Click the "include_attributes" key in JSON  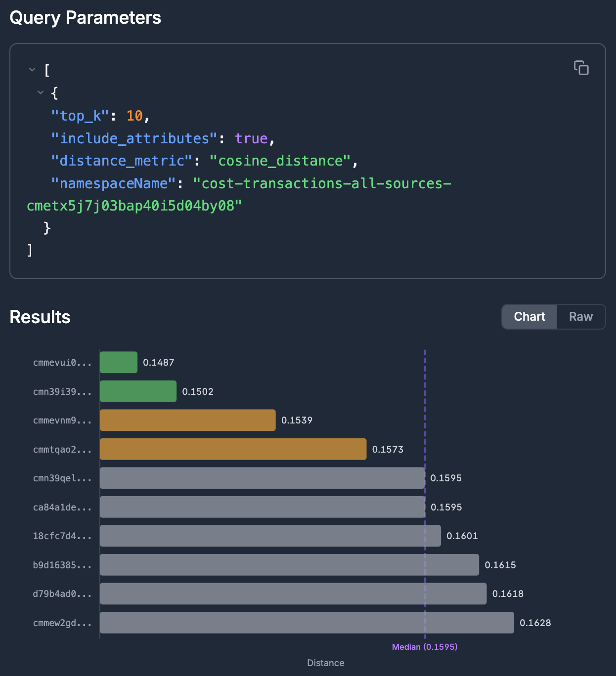click(134, 138)
